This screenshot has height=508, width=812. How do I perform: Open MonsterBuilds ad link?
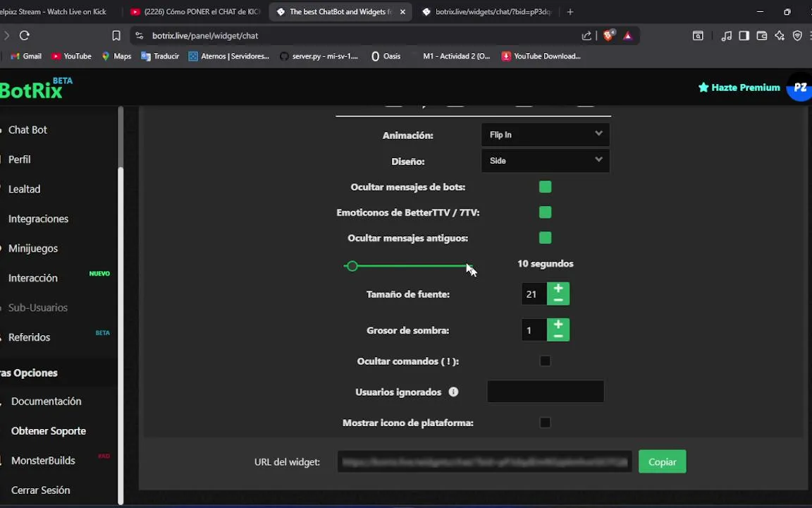pyautogui.click(x=43, y=460)
